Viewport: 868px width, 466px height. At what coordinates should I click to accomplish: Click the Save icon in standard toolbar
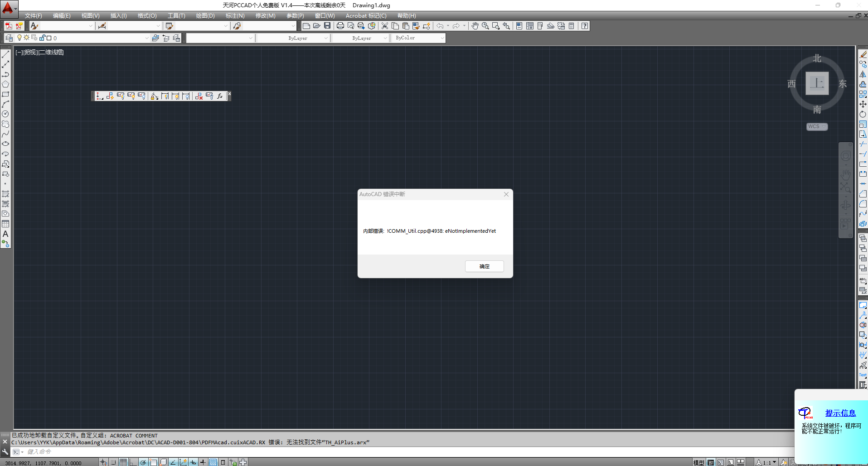(327, 26)
